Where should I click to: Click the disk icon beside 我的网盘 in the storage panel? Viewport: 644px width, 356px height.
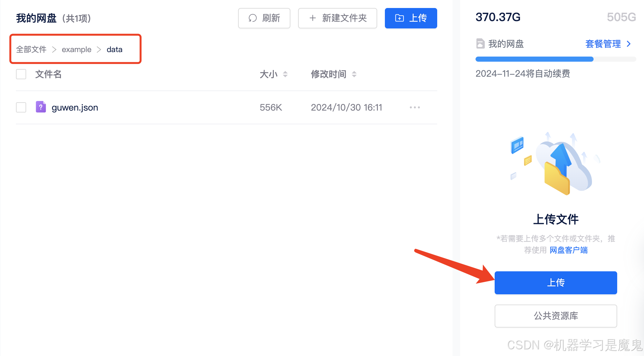click(480, 43)
